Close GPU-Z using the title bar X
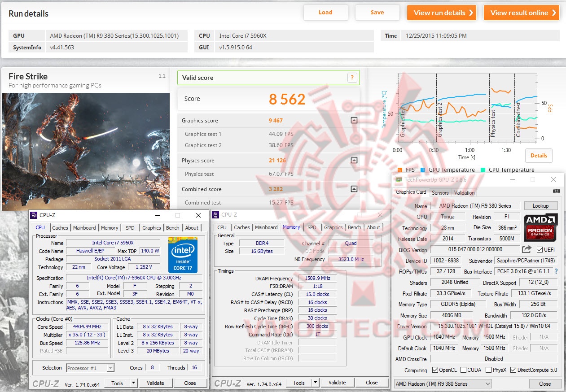The width and height of the screenshot is (566, 392). click(553, 179)
